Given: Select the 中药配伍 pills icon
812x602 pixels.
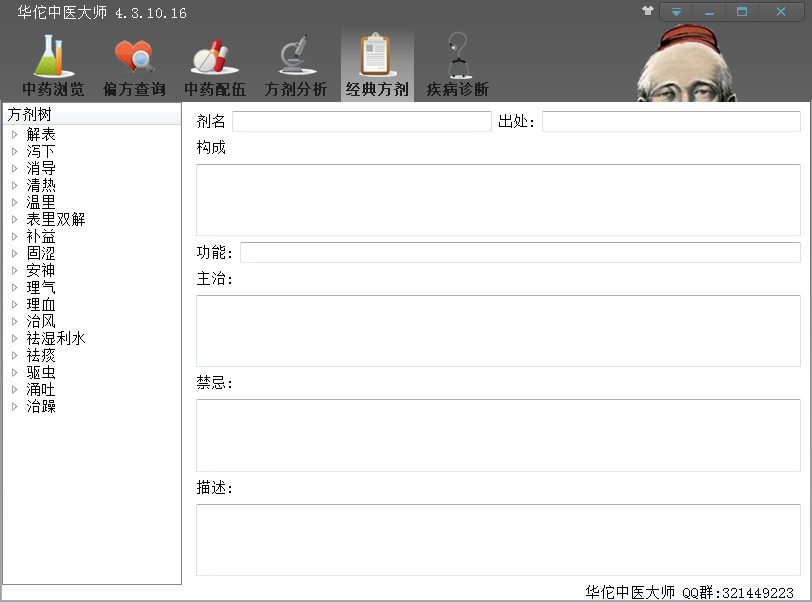Looking at the screenshot, I should pos(214,58).
